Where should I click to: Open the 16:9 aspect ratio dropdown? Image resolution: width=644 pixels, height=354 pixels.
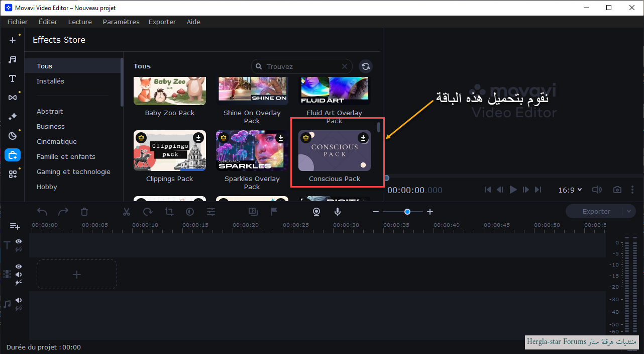coord(570,190)
